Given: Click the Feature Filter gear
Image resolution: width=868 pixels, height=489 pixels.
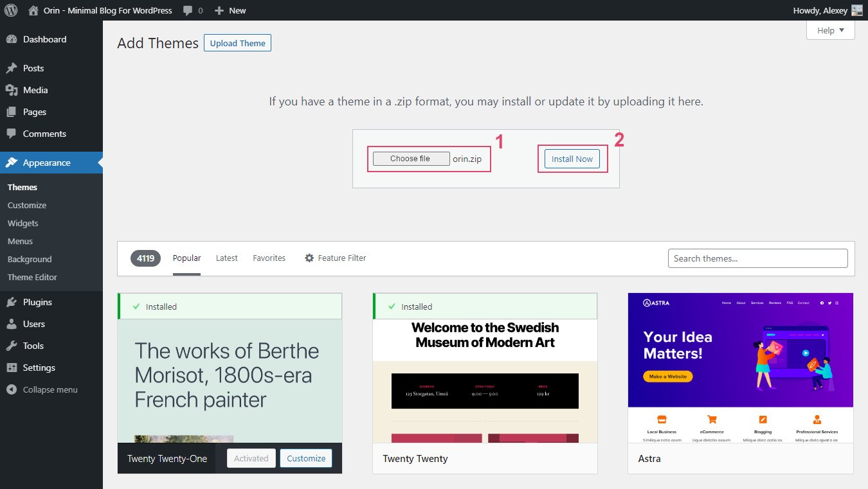Looking at the screenshot, I should [x=310, y=258].
